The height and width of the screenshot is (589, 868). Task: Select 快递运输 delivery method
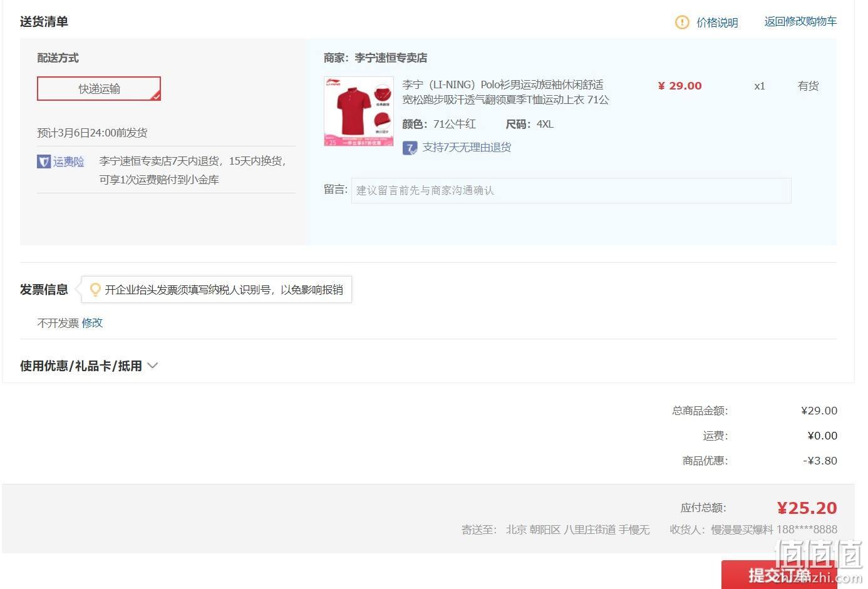[x=99, y=88]
